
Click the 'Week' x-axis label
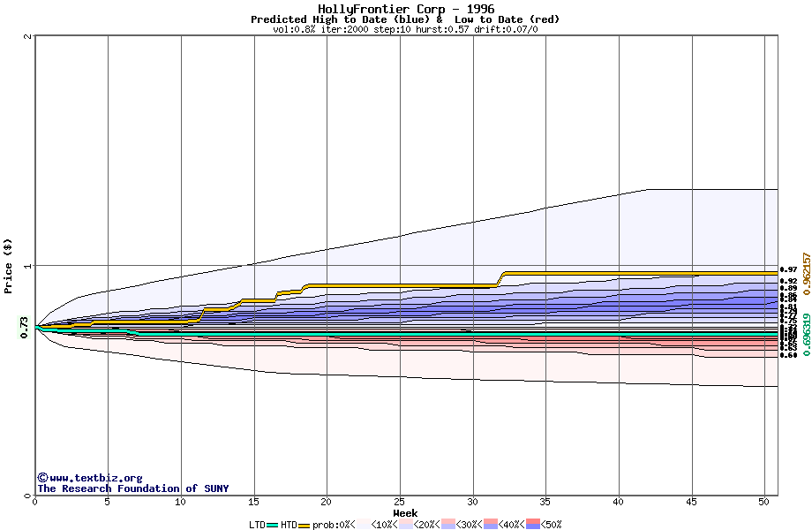click(405, 513)
